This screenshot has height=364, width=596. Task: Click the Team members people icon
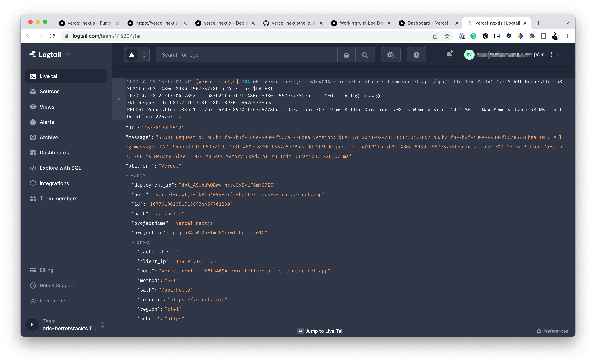point(33,199)
